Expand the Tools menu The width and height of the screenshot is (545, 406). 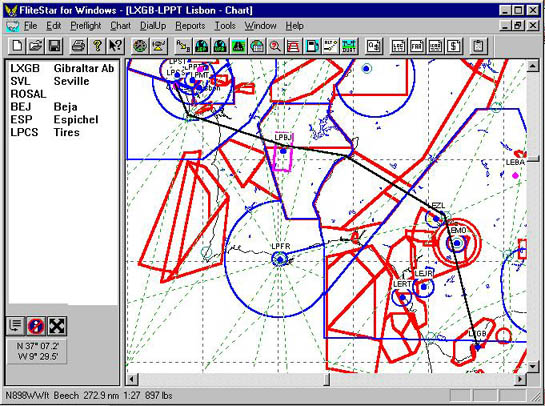(225, 26)
